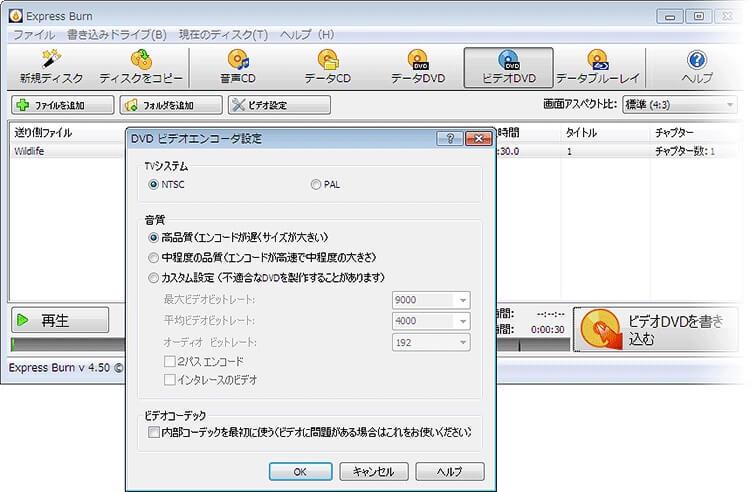Close the DVD ビデオエンコーダ設定 dialog
Viewport: 750px width, 492px height.
point(479,139)
